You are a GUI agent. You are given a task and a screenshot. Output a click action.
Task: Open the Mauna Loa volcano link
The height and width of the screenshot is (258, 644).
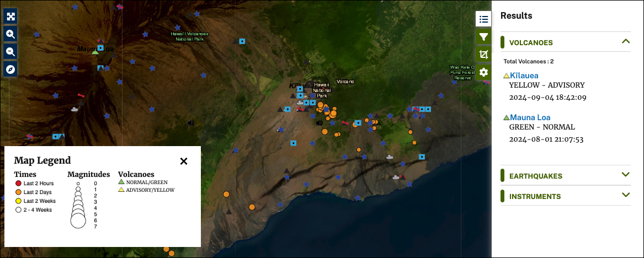pos(530,117)
